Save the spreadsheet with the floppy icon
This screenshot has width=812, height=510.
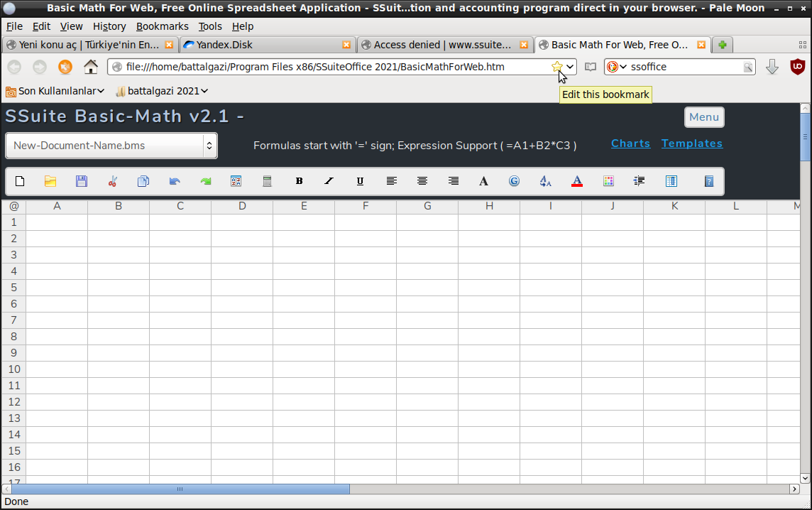(x=82, y=181)
